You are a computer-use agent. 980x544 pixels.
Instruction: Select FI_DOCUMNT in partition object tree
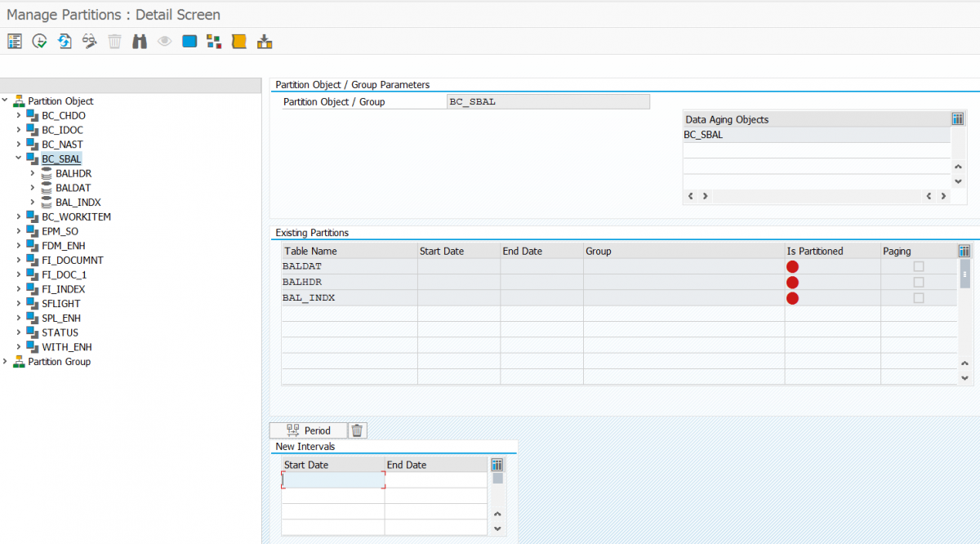pos(73,260)
